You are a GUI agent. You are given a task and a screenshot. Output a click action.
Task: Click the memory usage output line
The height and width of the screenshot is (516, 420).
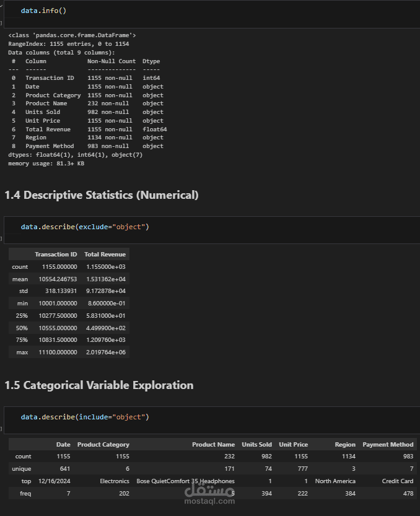[x=46, y=164]
